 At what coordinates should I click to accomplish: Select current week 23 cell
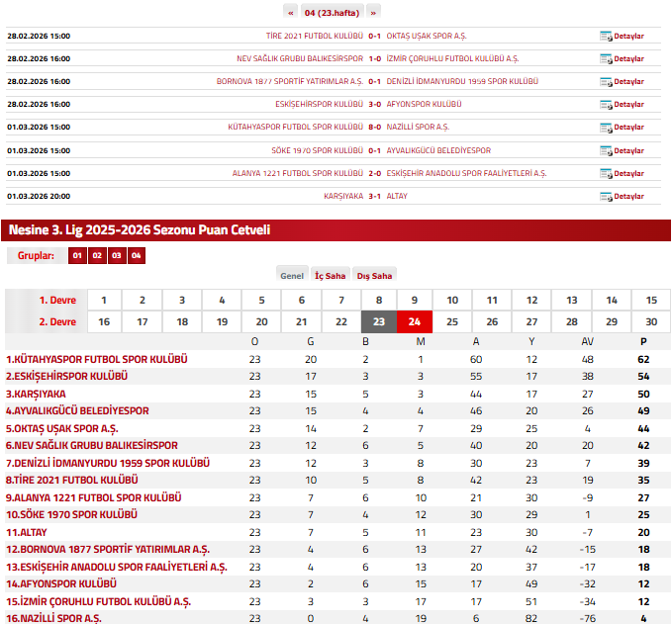[x=379, y=321]
